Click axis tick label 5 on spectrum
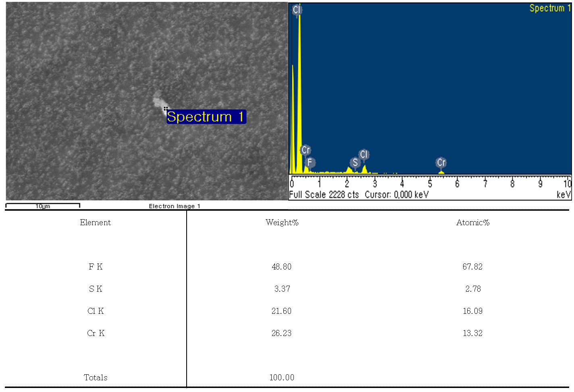This screenshot has width=574, height=392. coord(430,184)
